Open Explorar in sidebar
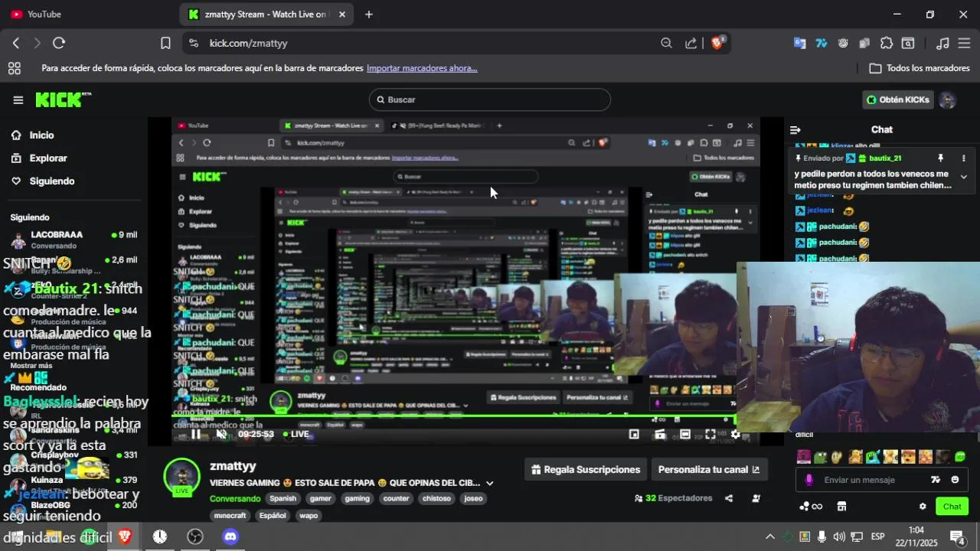This screenshot has width=980, height=551. pyautogui.click(x=48, y=158)
